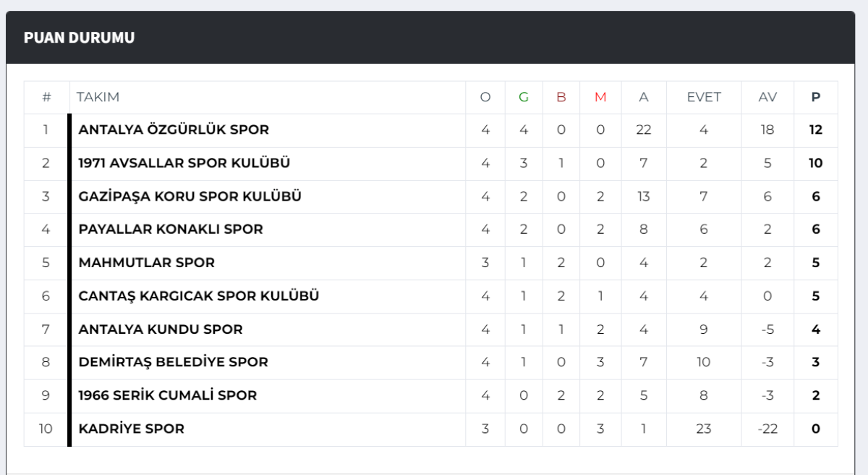Select 1971 AVSALLAR SPOR KULÜBÜ team

[184, 163]
